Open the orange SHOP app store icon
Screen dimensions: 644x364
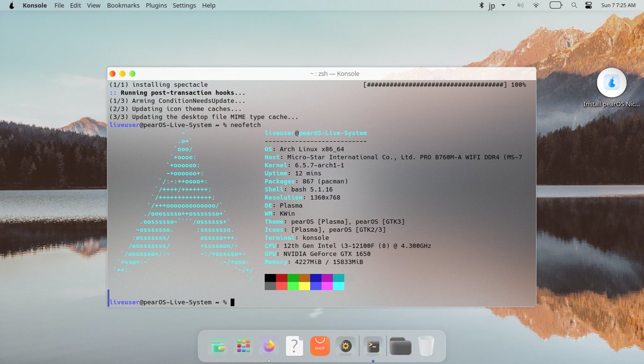click(x=320, y=346)
